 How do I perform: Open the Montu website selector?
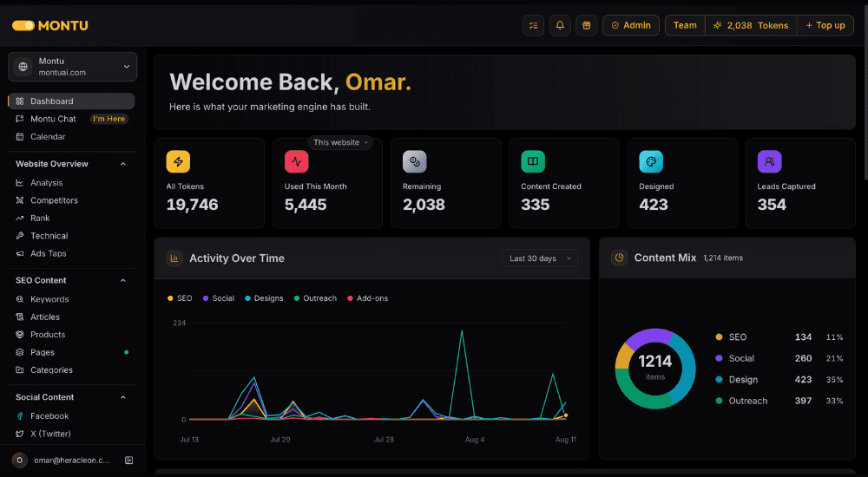[x=73, y=67]
